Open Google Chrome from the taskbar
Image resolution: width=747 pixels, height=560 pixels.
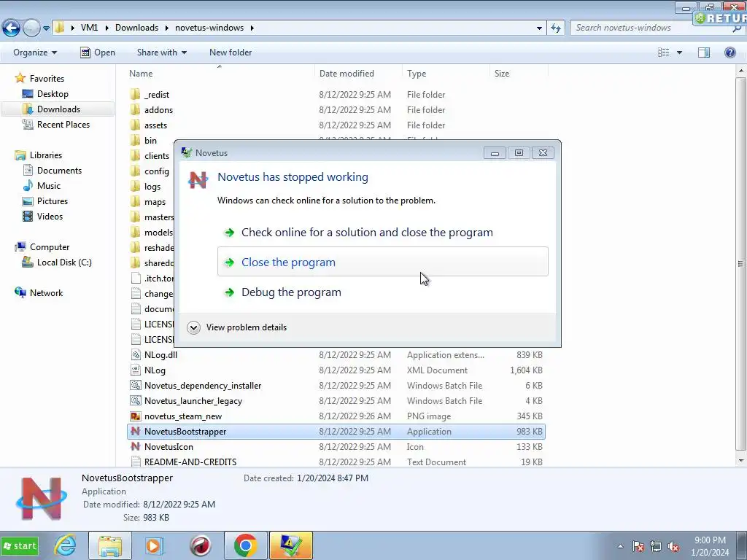[245, 545]
